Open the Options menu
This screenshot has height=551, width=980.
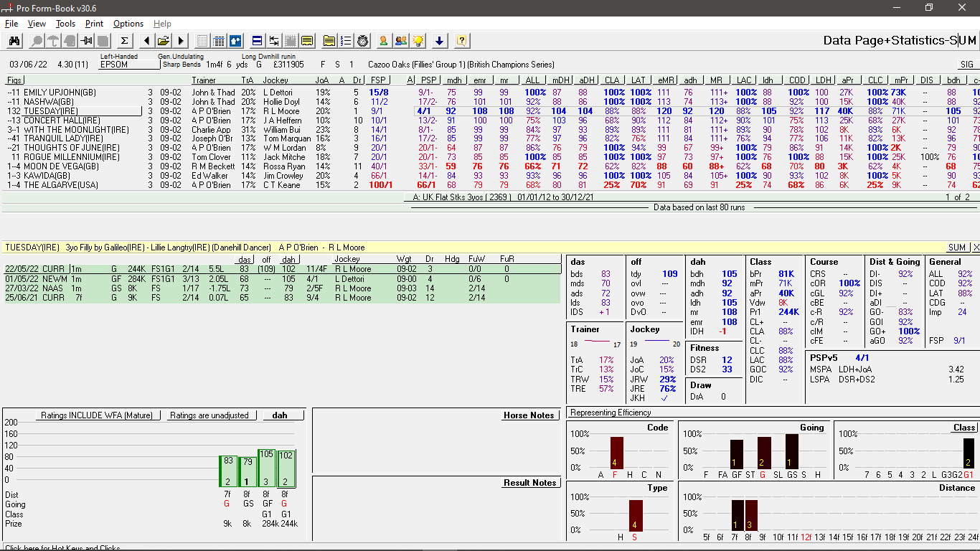pos(127,23)
